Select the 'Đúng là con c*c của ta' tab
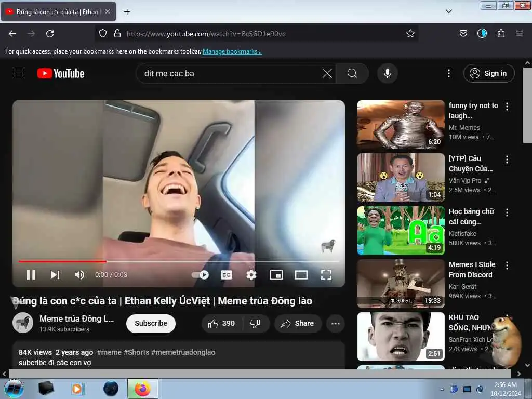Viewport: 532px width, 399px height. (x=58, y=11)
